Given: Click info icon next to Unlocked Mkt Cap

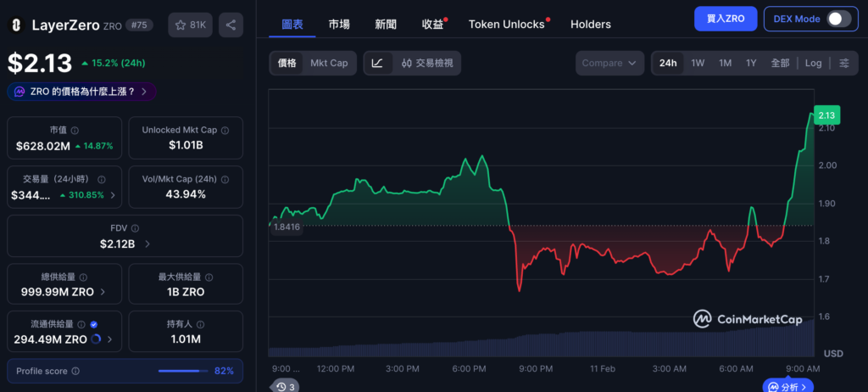Looking at the screenshot, I should [x=225, y=131].
